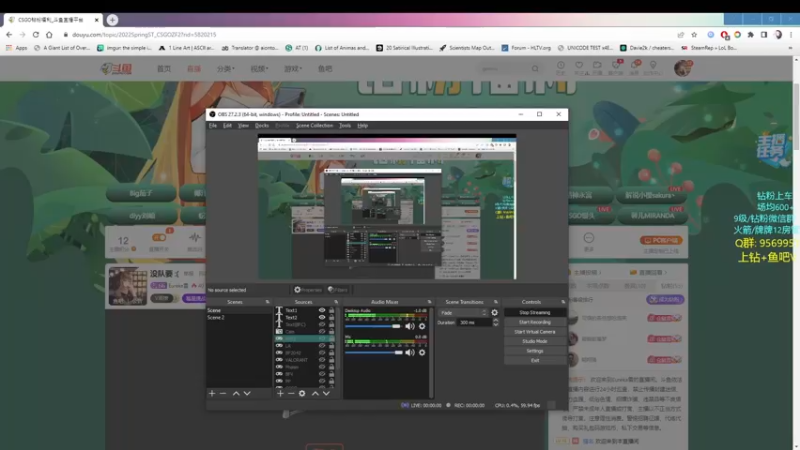Open the Forum - HLTV.org bookmark
The image size is (800, 450).
[526, 48]
